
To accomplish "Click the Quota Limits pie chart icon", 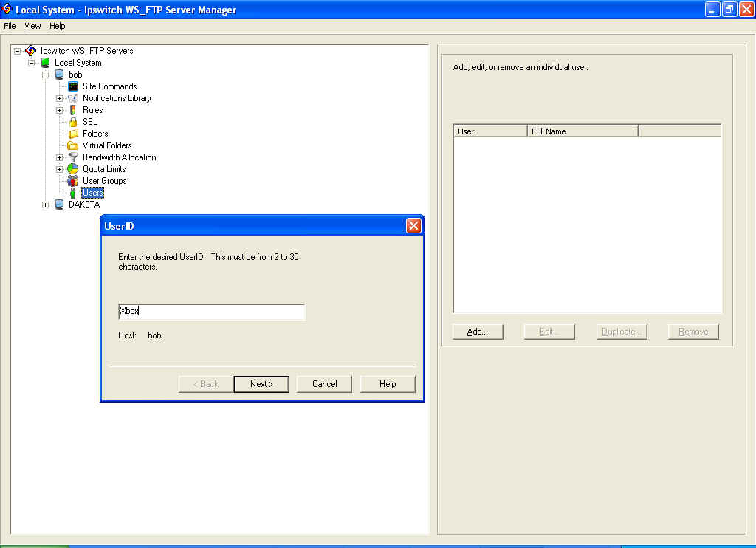I will pyautogui.click(x=73, y=169).
